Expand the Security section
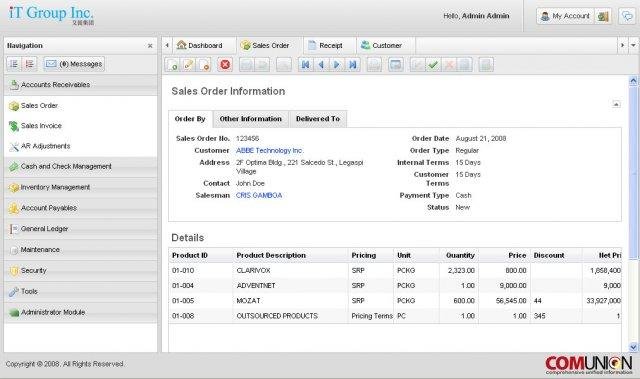This screenshot has height=379, width=640. tap(80, 270)
